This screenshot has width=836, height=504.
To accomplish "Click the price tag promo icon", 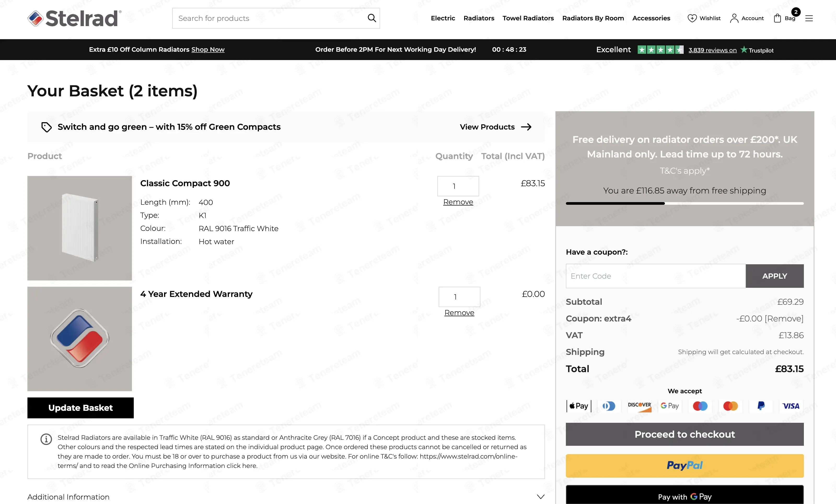I will coord(47,127).
